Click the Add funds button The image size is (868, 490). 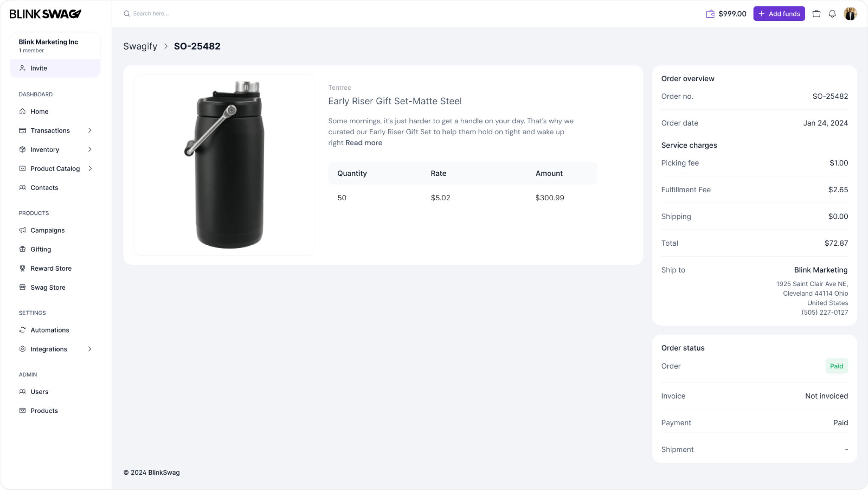point(779,13)
